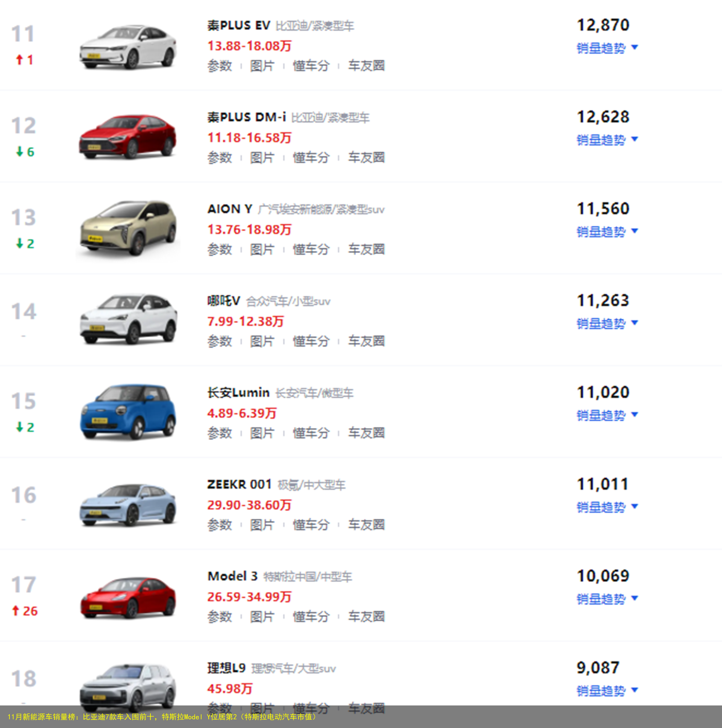This screenshot has width=722, height=728.
Task: Open 参数 for ZEEKR 001
Action: [220, 525]
